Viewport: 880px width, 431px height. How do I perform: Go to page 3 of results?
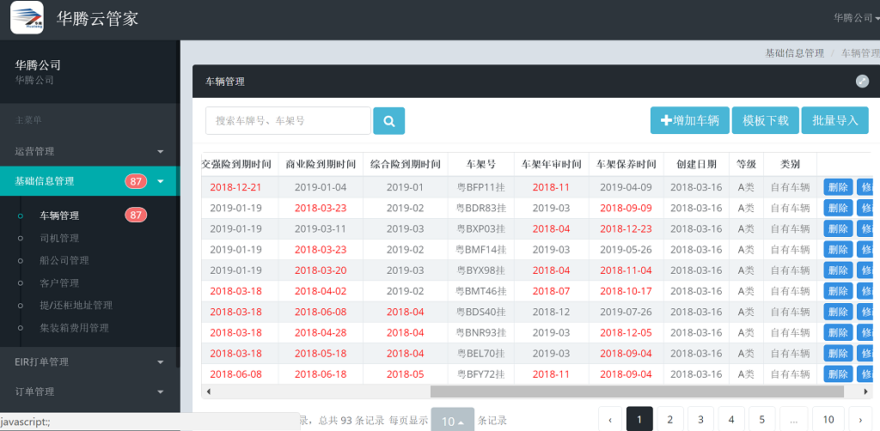pyautogui.click(x=701, y=419)
